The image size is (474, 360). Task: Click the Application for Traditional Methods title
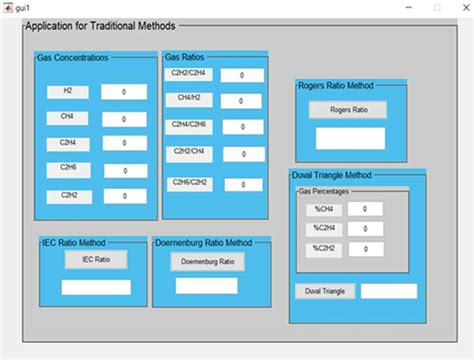coord(100,26)
